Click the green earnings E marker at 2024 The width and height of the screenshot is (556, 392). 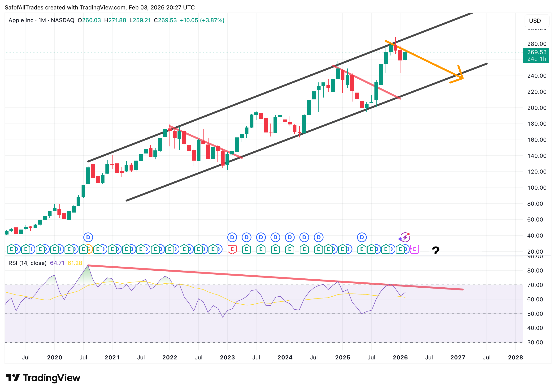point(290,249)
